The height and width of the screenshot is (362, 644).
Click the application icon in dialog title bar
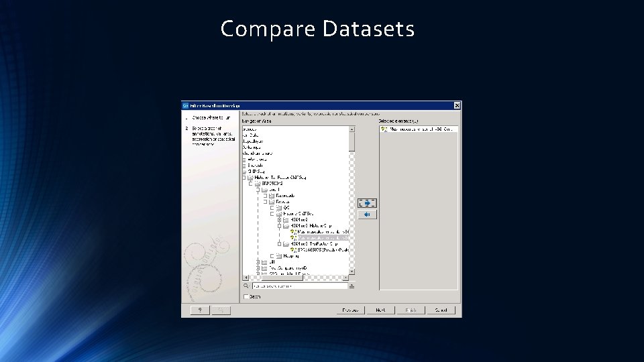click(x=186, y=106)
